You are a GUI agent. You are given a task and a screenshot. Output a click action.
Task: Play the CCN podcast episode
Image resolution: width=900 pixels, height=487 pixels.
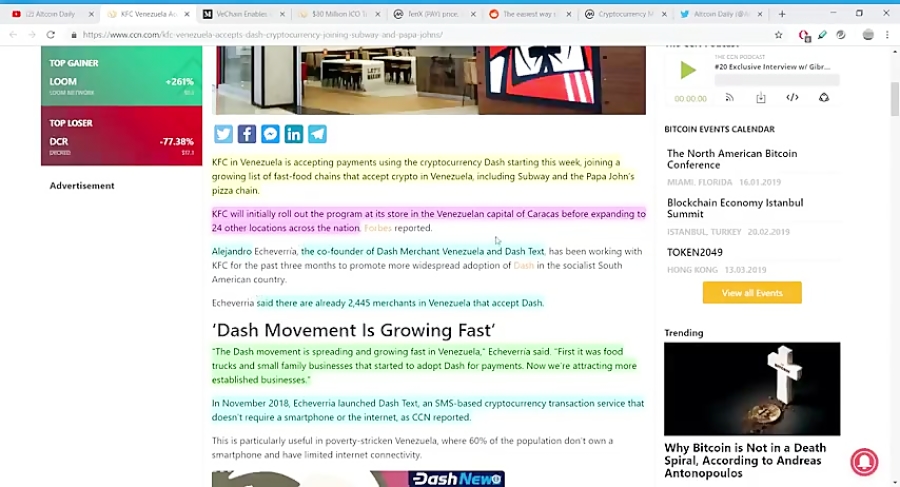coord(688,70)
